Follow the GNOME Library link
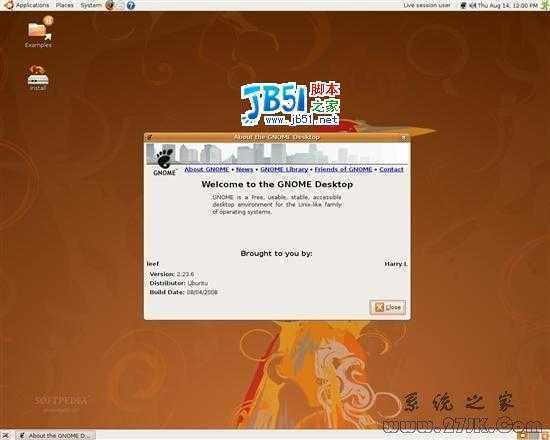The image size is (550, 440). [284, 169]
